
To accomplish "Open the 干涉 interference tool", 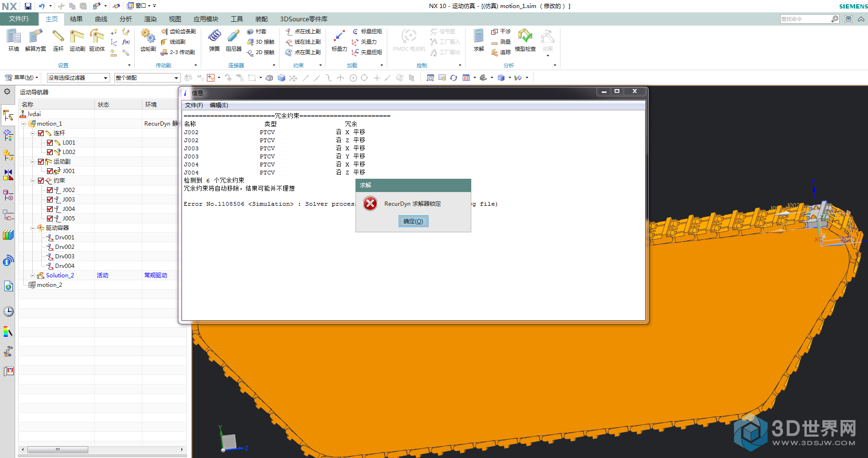I will click(x=501, y=31).
